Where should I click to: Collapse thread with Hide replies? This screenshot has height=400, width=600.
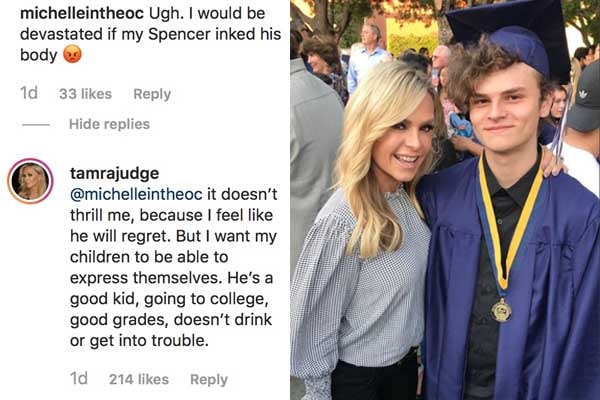[109, 124]
